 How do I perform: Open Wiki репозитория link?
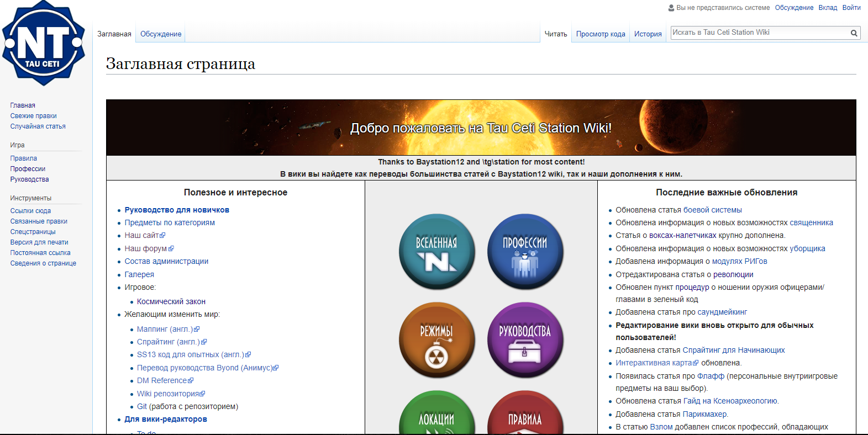point(171,394)
